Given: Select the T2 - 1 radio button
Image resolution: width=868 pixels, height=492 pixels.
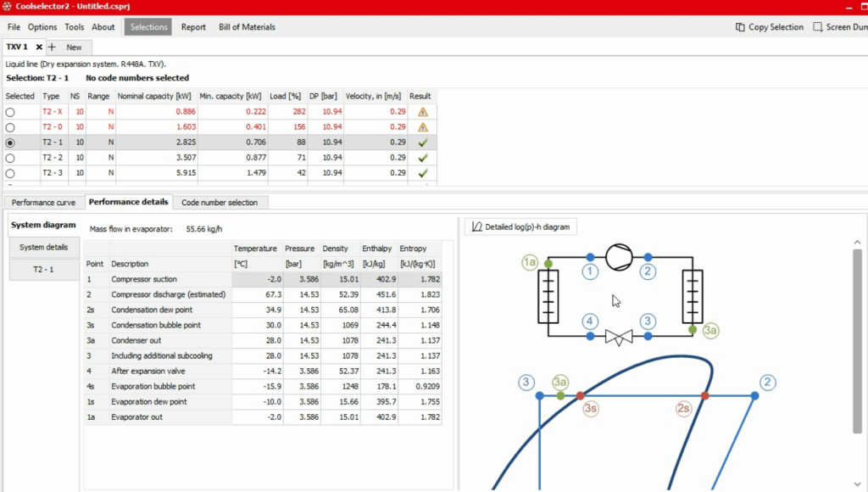Looking at the screenshot, I should (10, 143).
